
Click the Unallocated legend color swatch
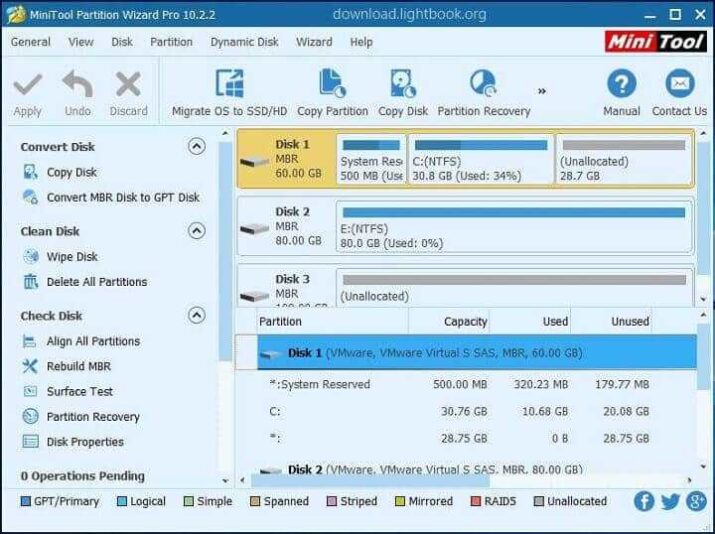[x=539, y=501]
